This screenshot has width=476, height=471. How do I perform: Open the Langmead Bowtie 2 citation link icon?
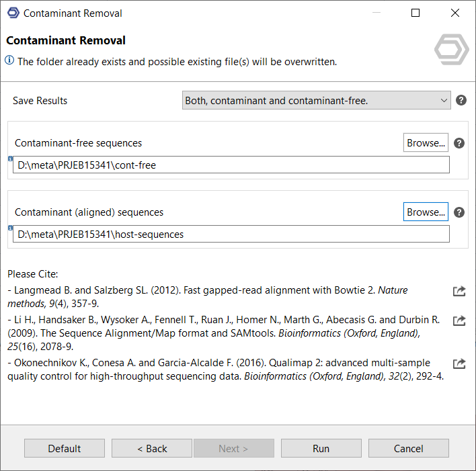coord(459,291)
